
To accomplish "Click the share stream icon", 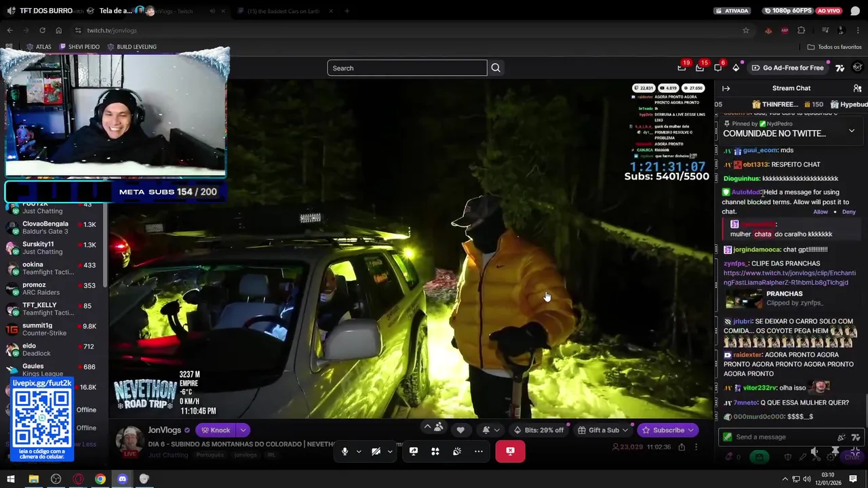I will [x=682, y=447].
